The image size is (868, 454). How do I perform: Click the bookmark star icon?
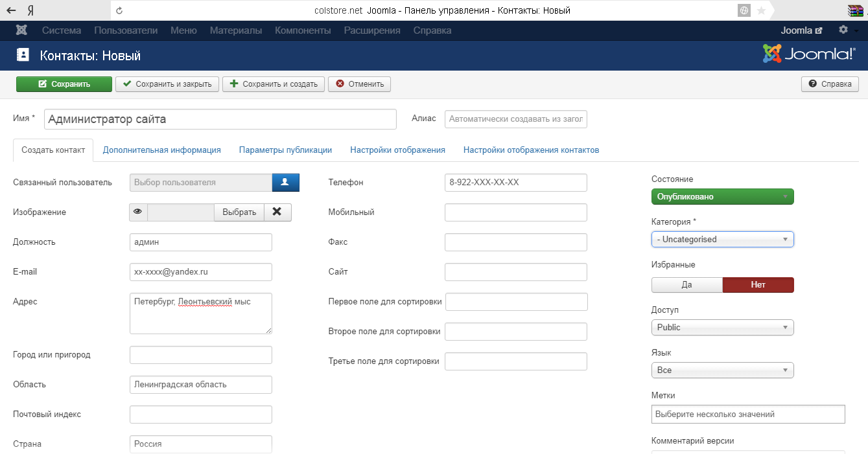(762, 10)
